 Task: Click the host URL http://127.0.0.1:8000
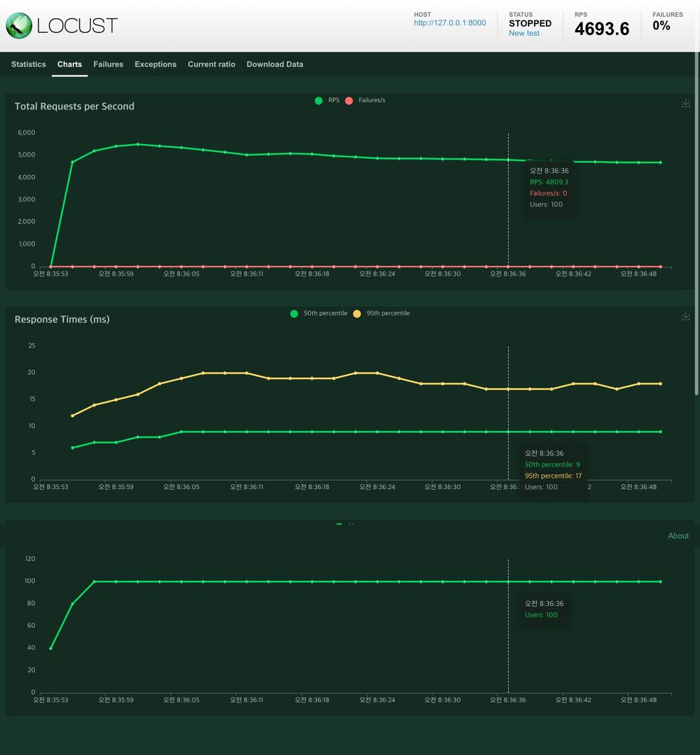click(449, 22)
